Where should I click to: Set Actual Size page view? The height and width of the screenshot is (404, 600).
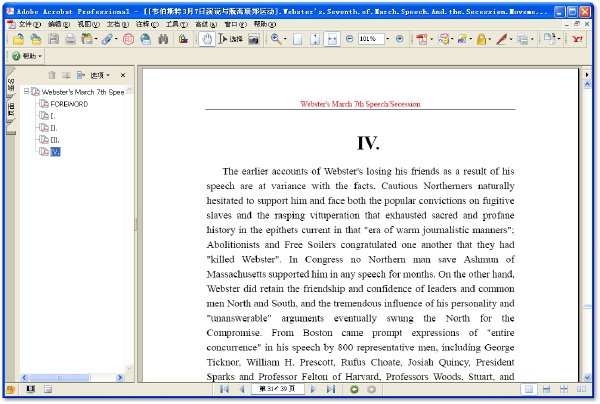(297, 39)
